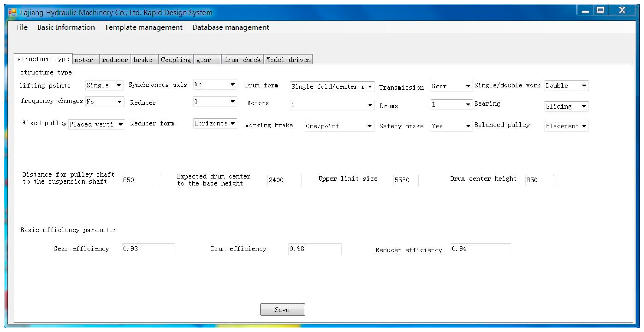Viewport: 644px width, 332px height.
Task: Expand the Bearing Sliding dropdown
Action: [x=584, y=106]
